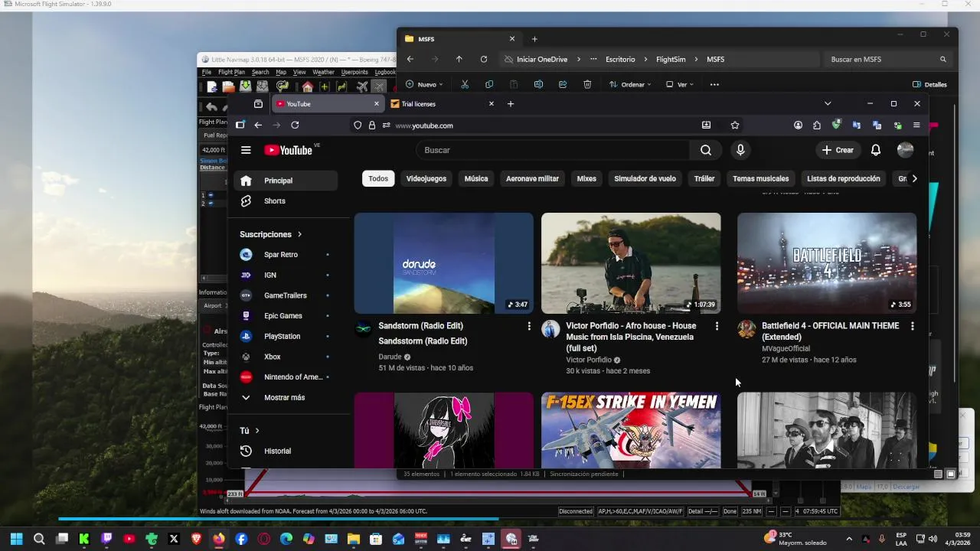Click the Escritorio breadcrumb in File Explorer
The width and height of the screenshot is (980, 551).
coord(620,59)
